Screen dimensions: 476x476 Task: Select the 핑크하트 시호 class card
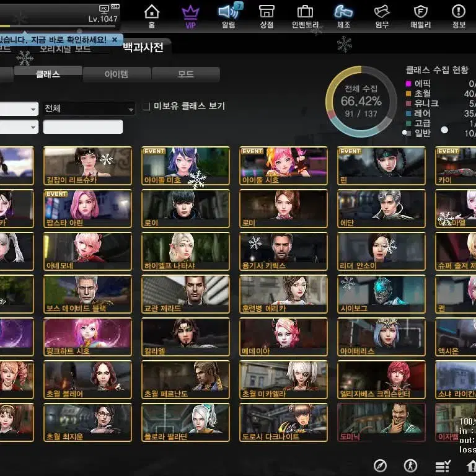click(88, 337)
